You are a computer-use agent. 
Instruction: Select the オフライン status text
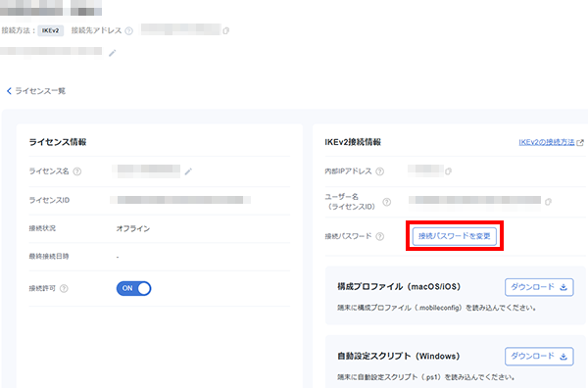(x=132, y=228)
